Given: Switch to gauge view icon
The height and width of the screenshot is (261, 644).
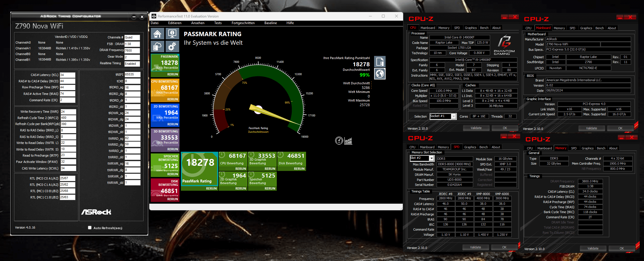Looking at the screenshot, I should tap(339, 141).
